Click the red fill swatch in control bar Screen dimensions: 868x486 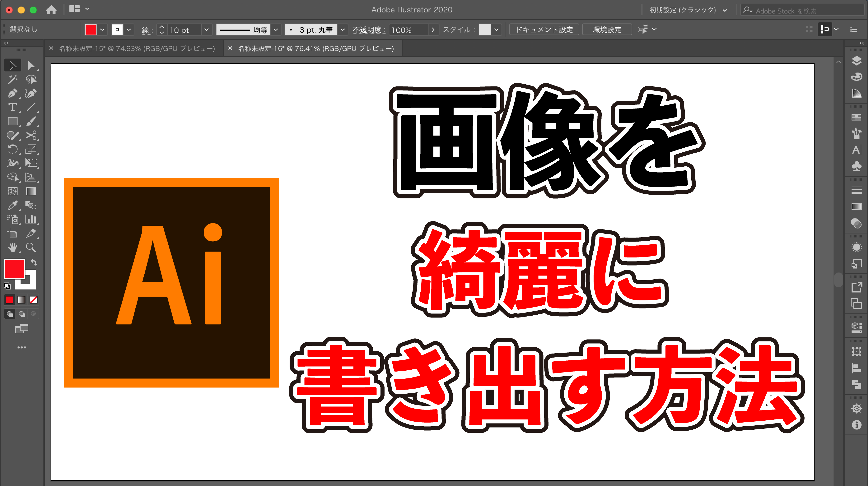coord(91,30)
